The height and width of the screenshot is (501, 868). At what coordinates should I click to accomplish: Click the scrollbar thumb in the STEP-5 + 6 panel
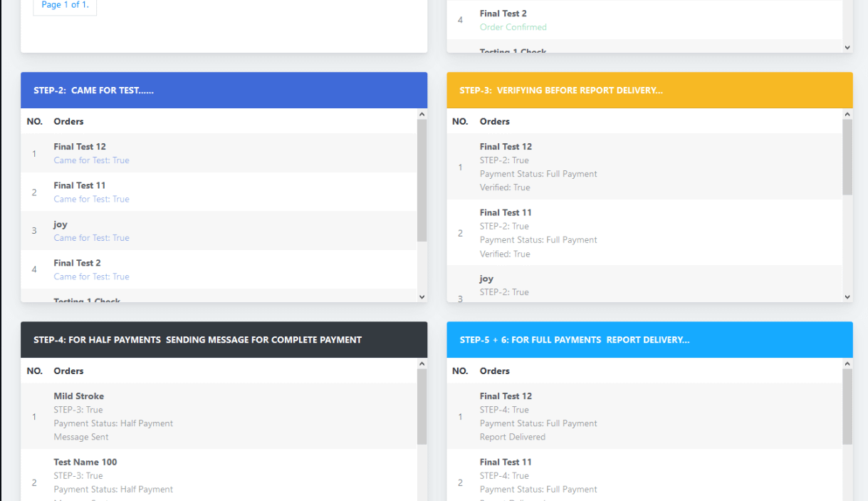pos(847,406)
